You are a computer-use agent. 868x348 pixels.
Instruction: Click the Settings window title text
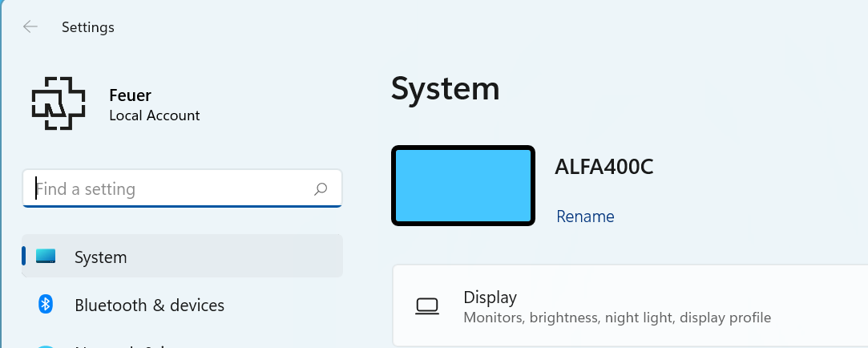(x=88, y=27)
